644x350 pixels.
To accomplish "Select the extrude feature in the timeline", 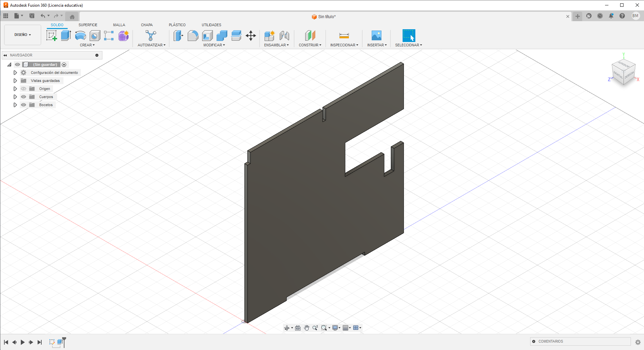I will pos(60,342).
